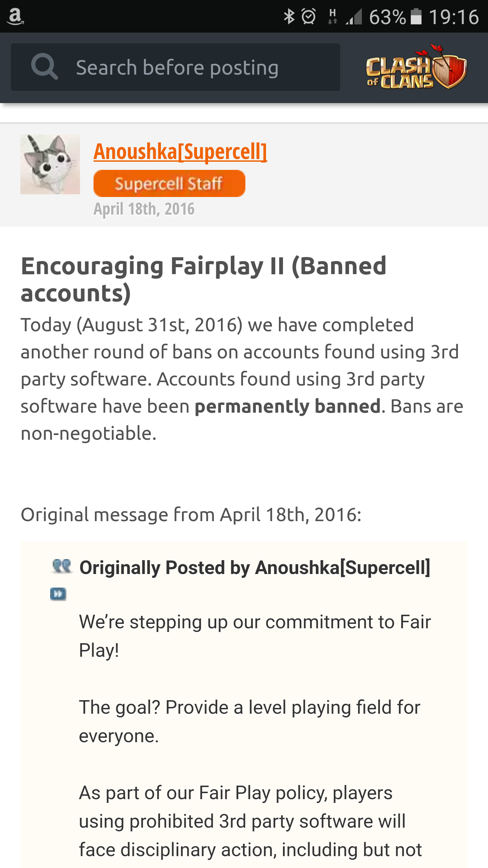488x868 pixels.
Task: Click the April 18th, 2016 post date
Action: coord(144,209)
